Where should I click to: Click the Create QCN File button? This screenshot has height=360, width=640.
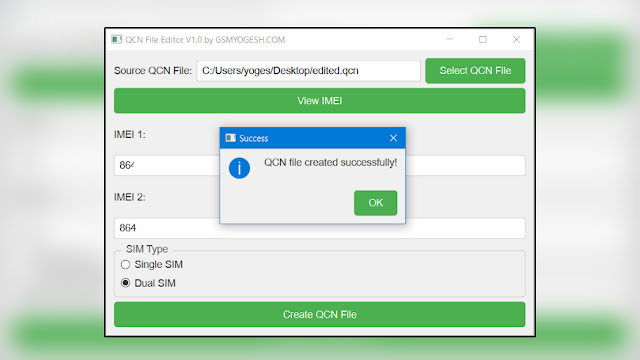point(320,314)
